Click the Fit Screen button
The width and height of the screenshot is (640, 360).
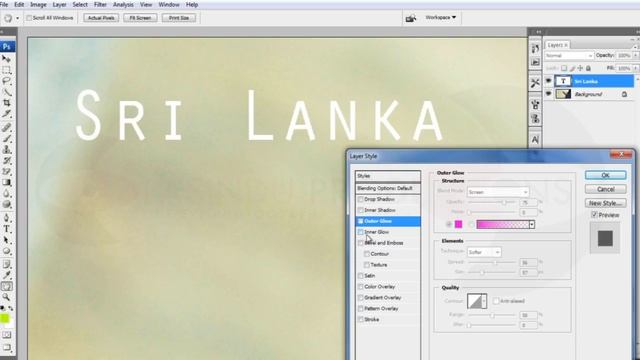[x=140, y=18]
